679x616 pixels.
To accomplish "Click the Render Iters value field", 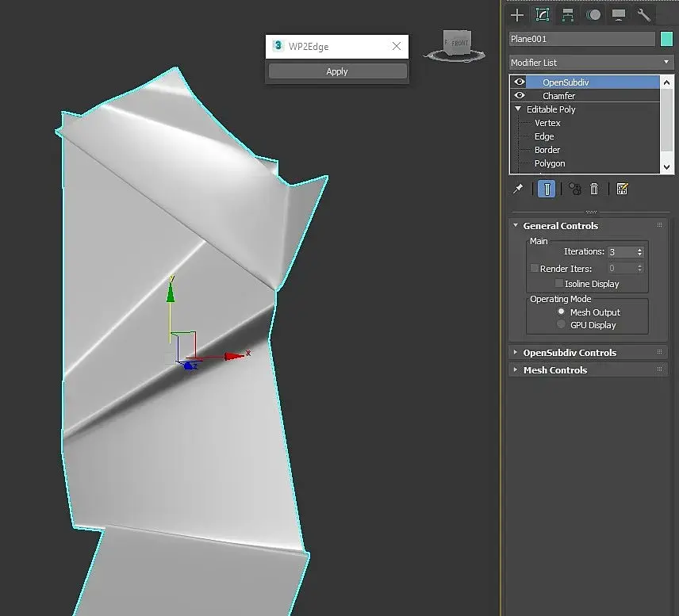I will [x=621, y=269].
